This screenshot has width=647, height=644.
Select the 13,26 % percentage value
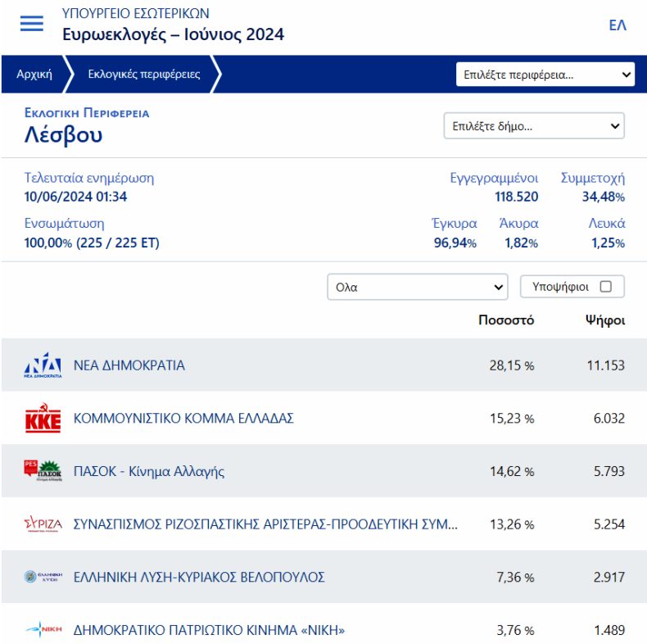click(x=512, y=524)
